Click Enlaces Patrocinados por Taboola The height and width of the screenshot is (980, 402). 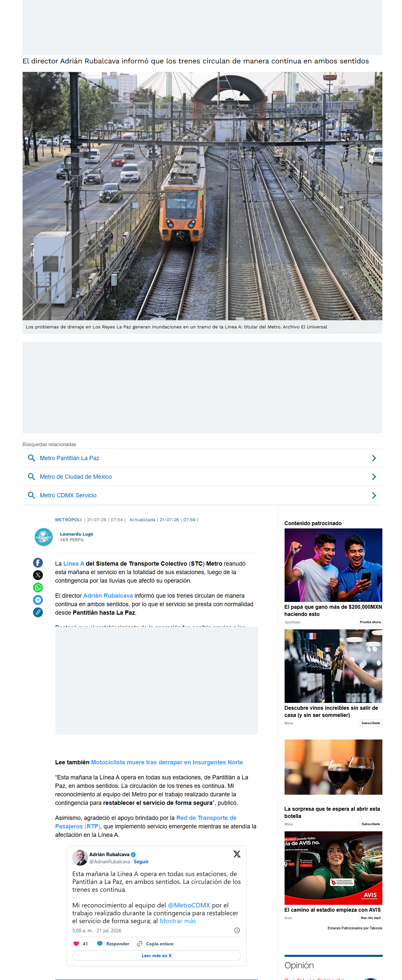coord(355,928)
